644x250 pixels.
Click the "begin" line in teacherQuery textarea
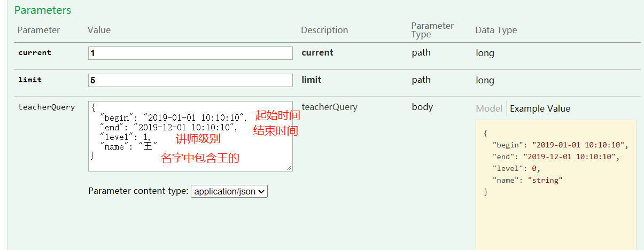(x=174, y=118)
